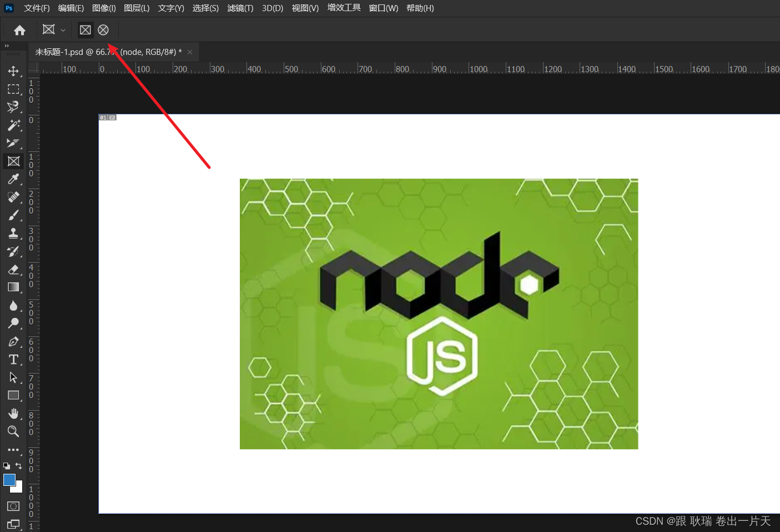Select the Gradient tool
This screenshot has height=532, width=780.
tap(13, 287)
